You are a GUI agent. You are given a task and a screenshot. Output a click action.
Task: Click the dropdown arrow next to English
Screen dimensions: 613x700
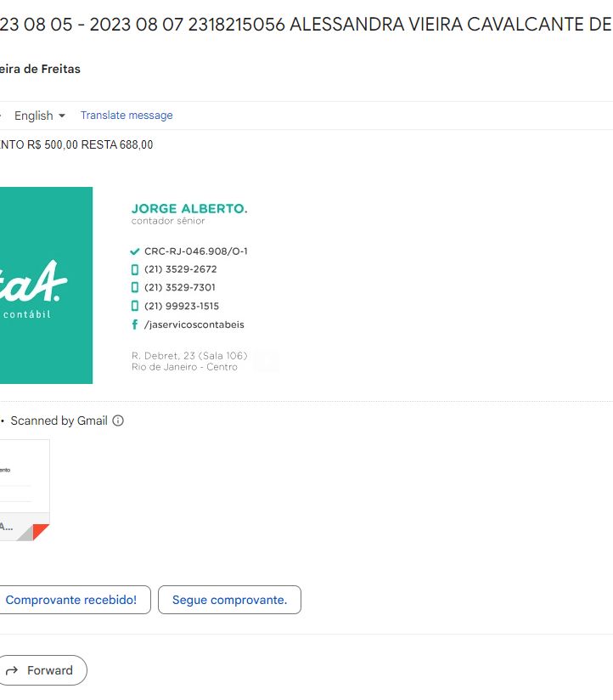62,116
